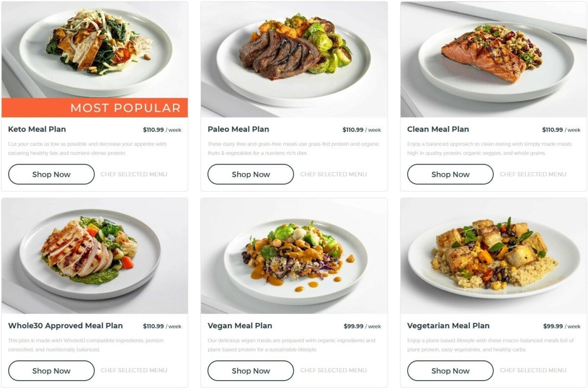The height and width of the screenshot is (388, 588).
Task: Open Chef Selected Menu for Keto plan
Action: [x=134, y=174]
